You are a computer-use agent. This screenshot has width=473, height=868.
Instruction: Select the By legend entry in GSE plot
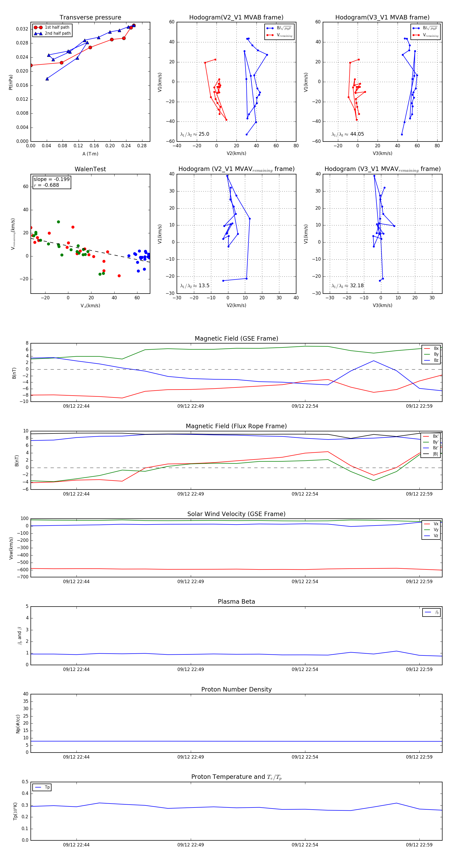point(431,354)
